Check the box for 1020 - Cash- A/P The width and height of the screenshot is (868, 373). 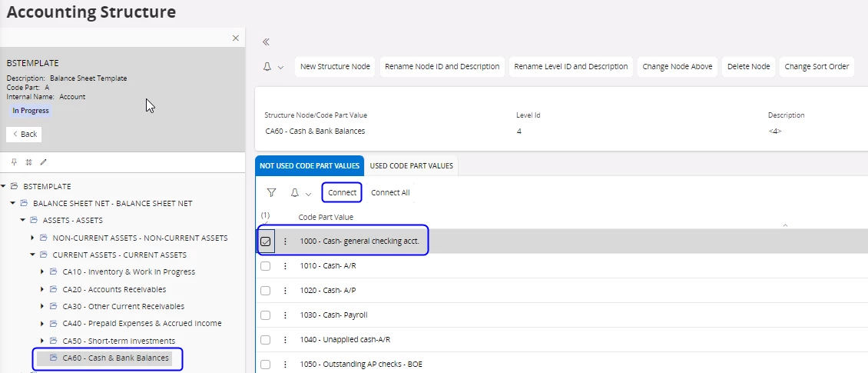pos(266,291)
